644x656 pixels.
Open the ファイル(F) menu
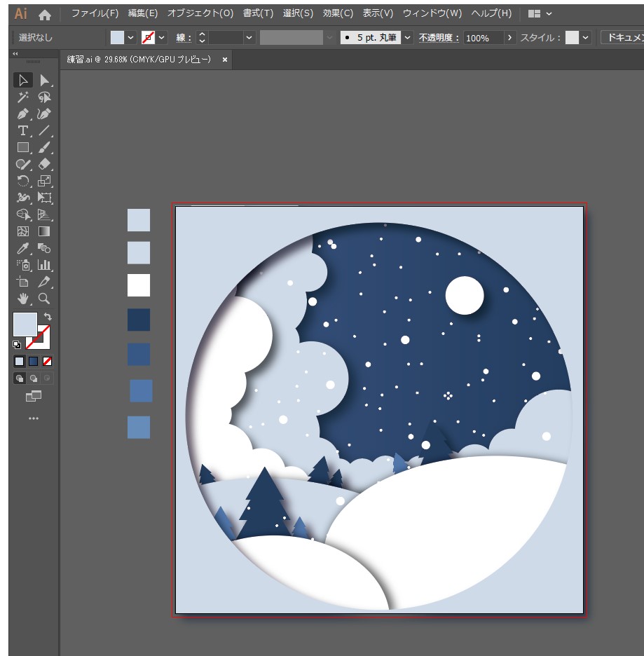tap(95, 13)
